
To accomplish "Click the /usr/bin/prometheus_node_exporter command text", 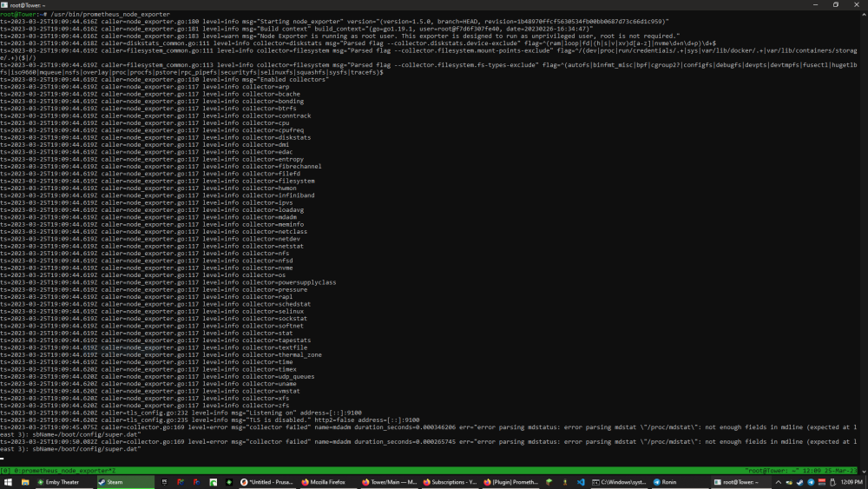I will (x=111, y=15).
